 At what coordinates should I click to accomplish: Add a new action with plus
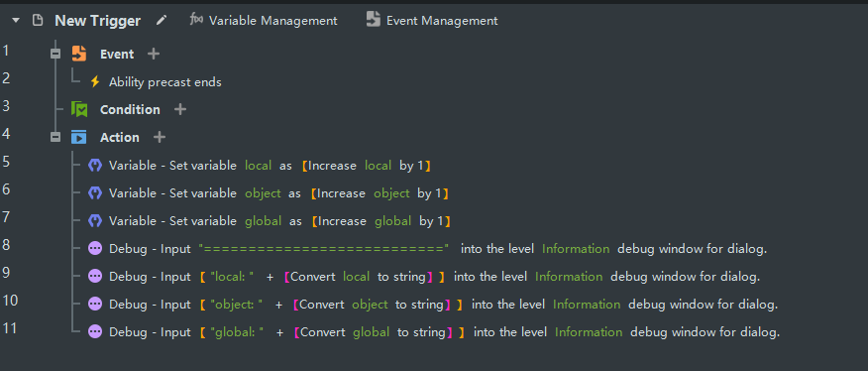click(159, 137)
